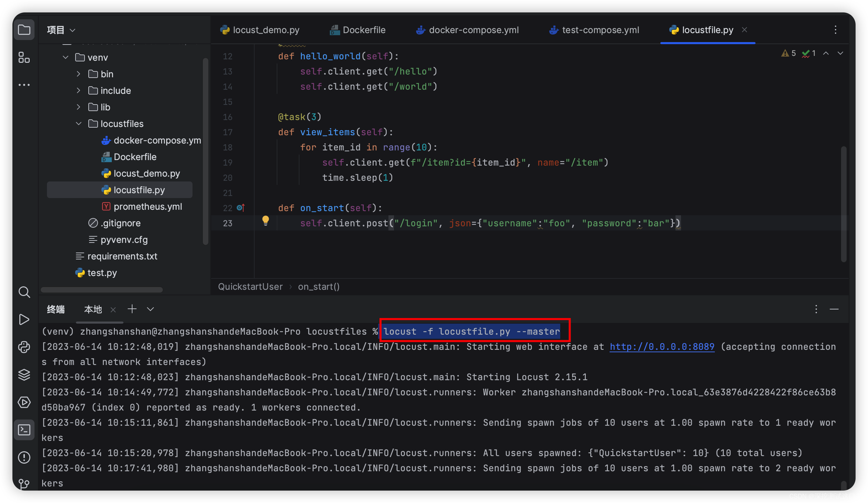Open the Search Everywhere magnifier icon
Viewport: 868px width, 503px height.
(24, 292)
